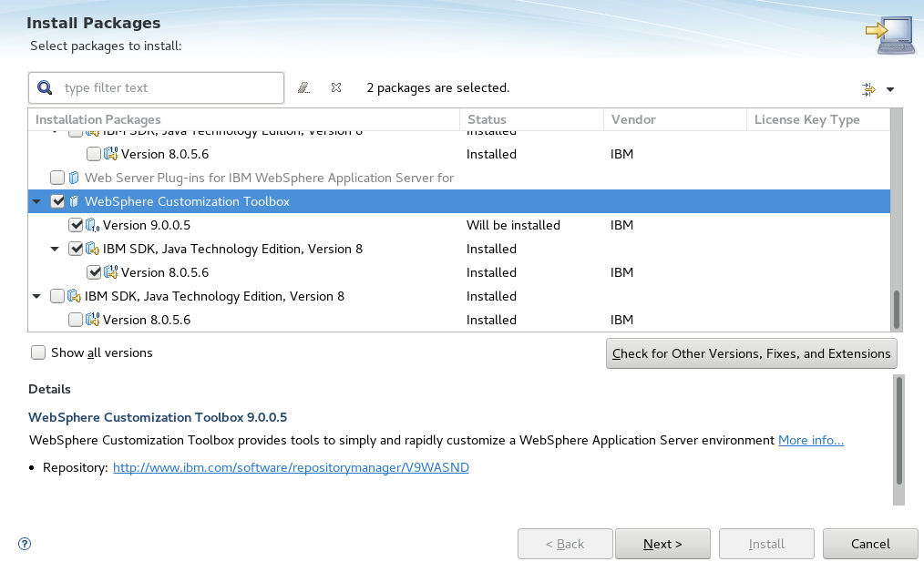Image resolution: width=924 pixels, height=572 pixels.
Task: Click the Back button
Action: coord(565,544)
